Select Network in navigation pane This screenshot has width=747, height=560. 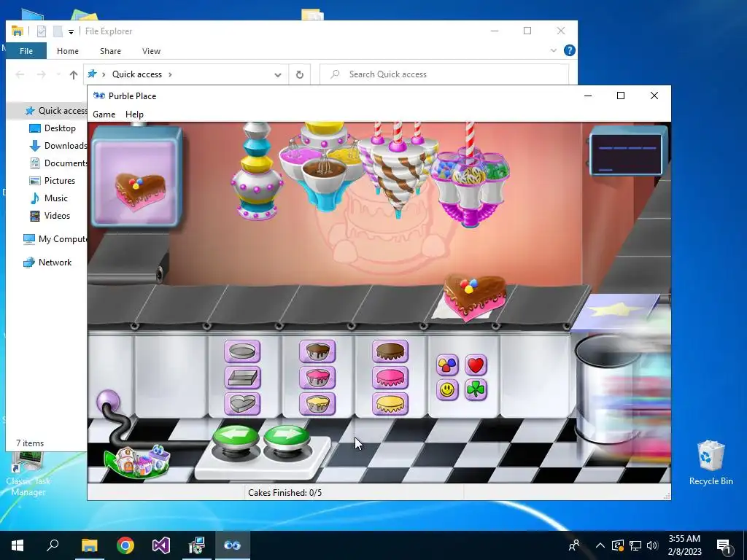[47, 262]
